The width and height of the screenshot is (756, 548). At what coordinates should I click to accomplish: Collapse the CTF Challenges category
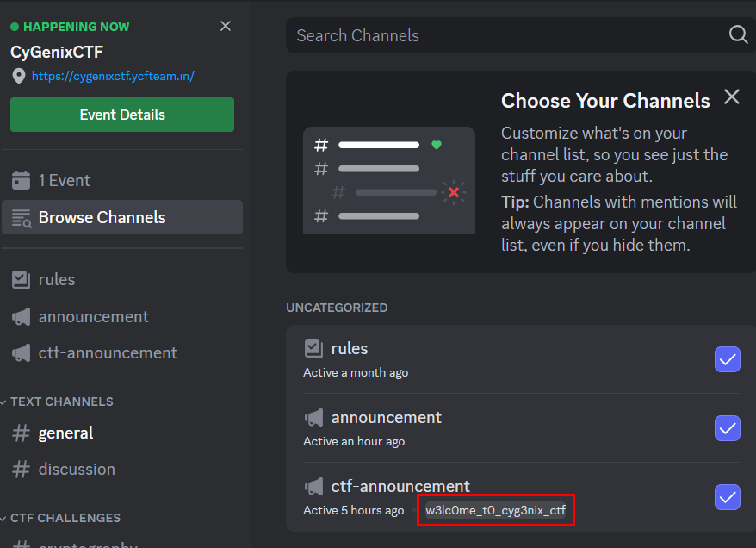(64, 518)
